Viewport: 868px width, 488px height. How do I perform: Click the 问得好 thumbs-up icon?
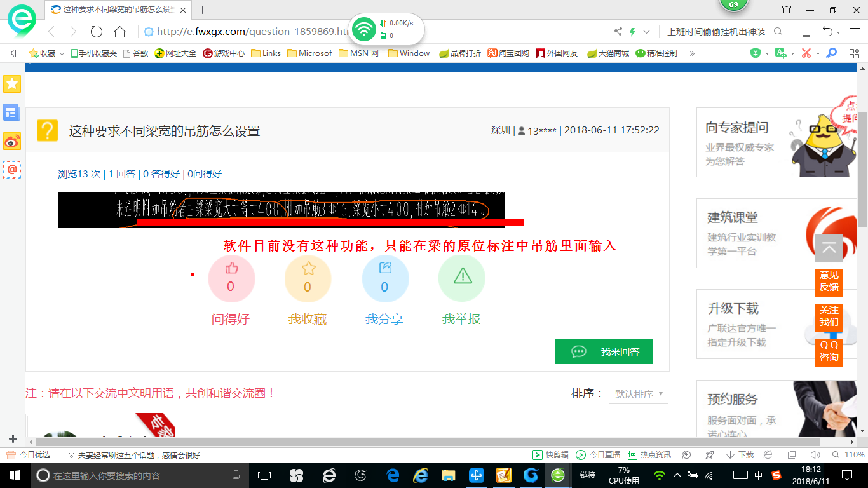tap(231, 268)
